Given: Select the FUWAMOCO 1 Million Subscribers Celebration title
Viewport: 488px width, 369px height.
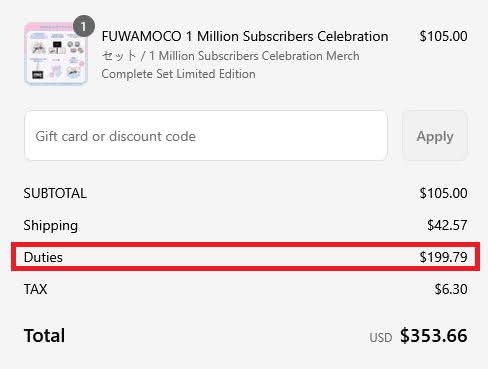Looking at the screenshot, I should [x=245, y=36].
